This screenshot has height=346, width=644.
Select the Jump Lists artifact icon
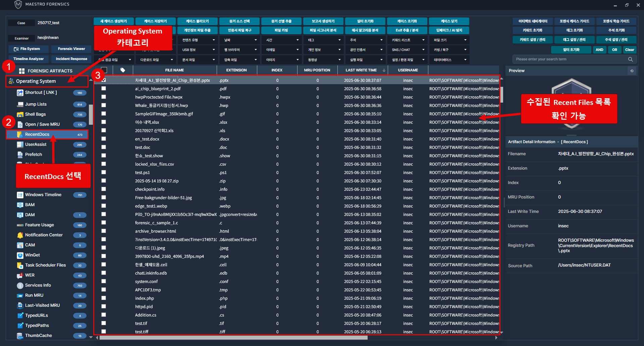(20, 104)
